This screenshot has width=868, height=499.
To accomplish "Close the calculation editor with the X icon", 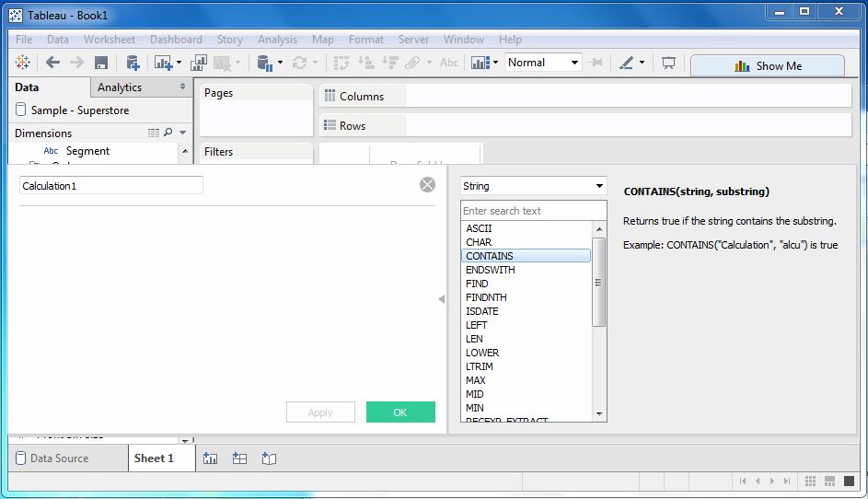I will [x=427, y=185].
